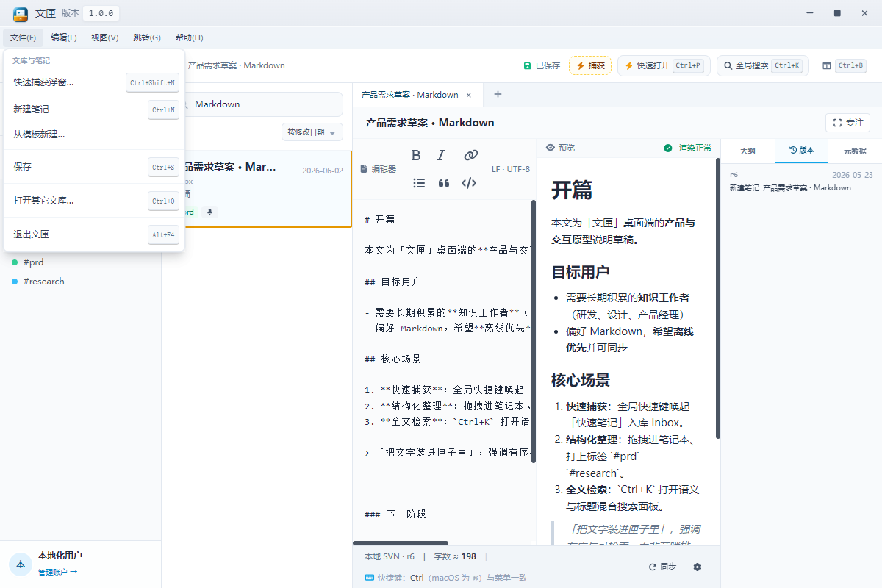Open the 按修改日期 sort dropdown
This screenshot has width=882, height=588.
pyautogui.click(x=312, y=132)
